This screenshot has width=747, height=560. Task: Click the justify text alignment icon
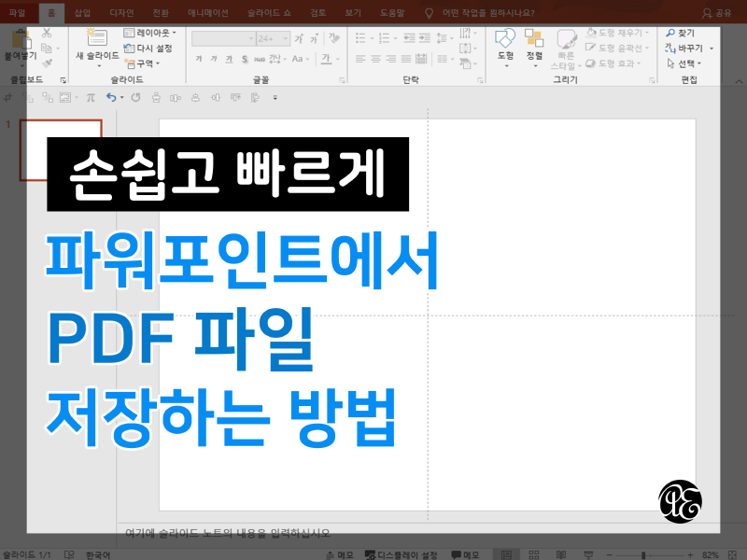pyautogui.click(x=406, y=59)
